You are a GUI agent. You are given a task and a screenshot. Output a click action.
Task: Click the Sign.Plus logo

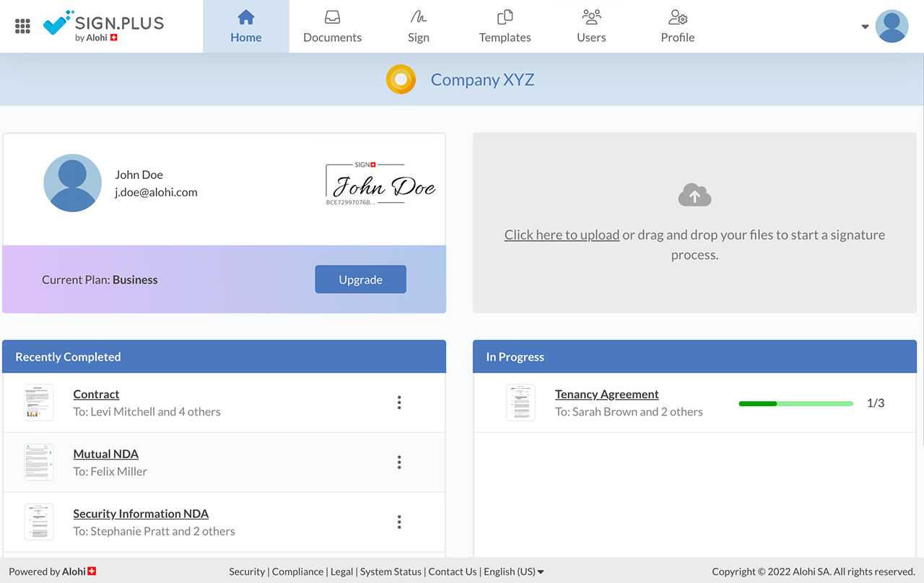click(x=103, y=26)
